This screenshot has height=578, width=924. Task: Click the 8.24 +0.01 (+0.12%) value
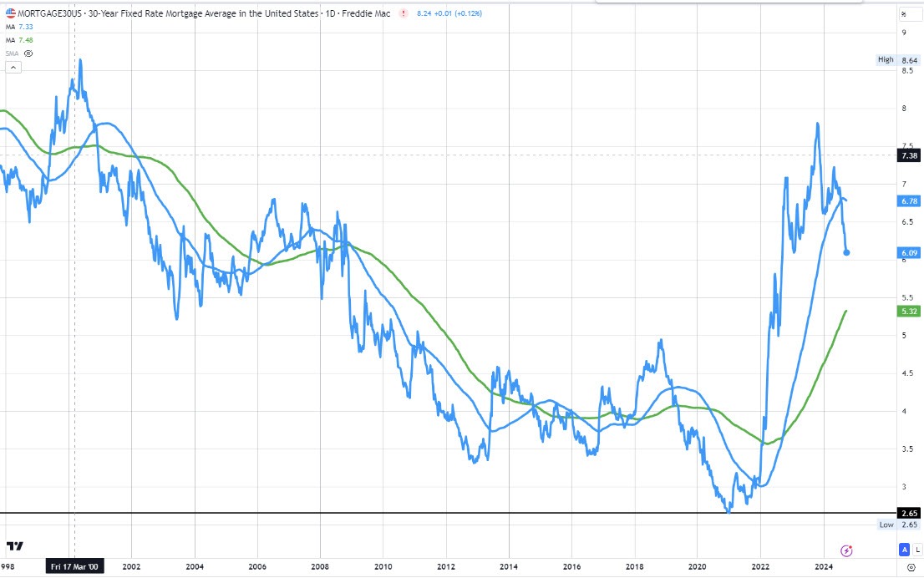[x=449, y=13]
